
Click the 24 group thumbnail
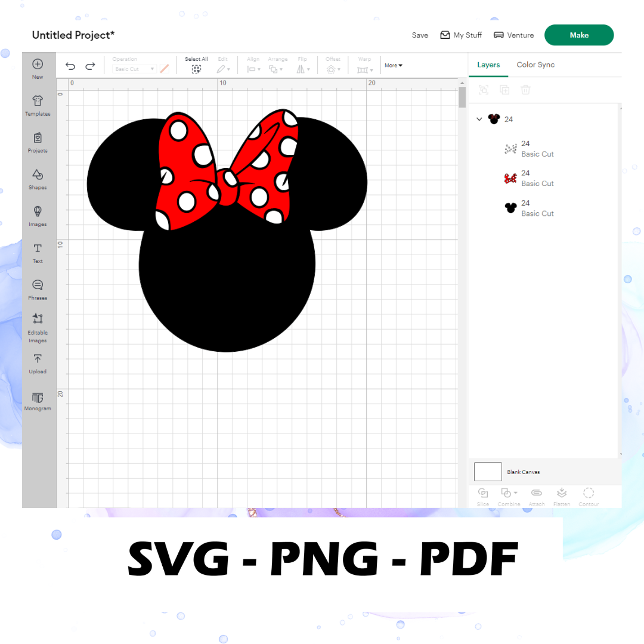(x=494, y=119)
